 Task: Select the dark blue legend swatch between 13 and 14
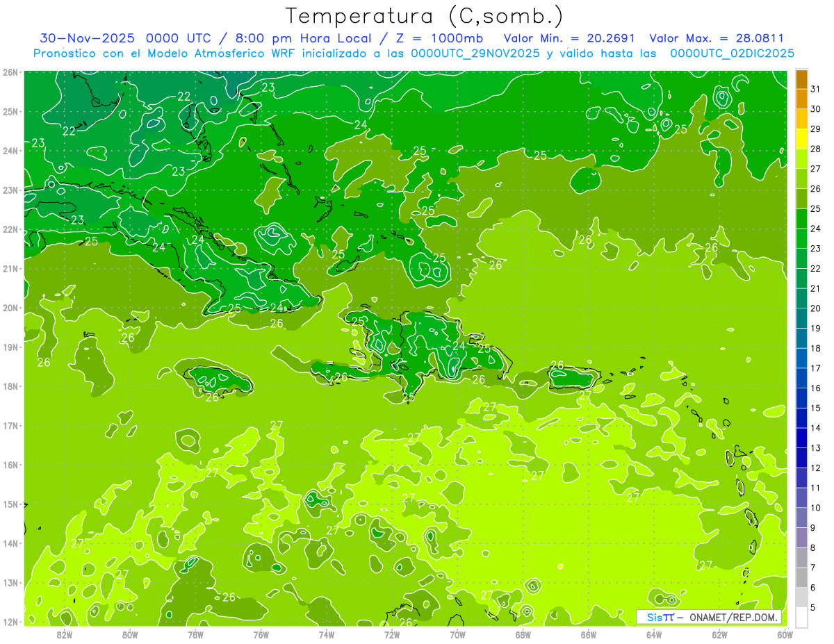tap(801, 438)
